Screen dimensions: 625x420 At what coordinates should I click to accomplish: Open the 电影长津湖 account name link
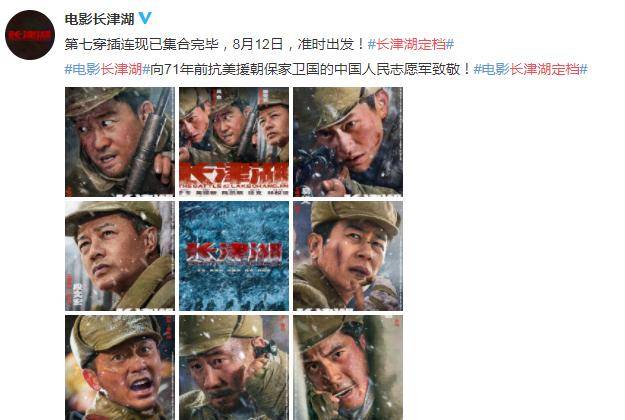99,19
